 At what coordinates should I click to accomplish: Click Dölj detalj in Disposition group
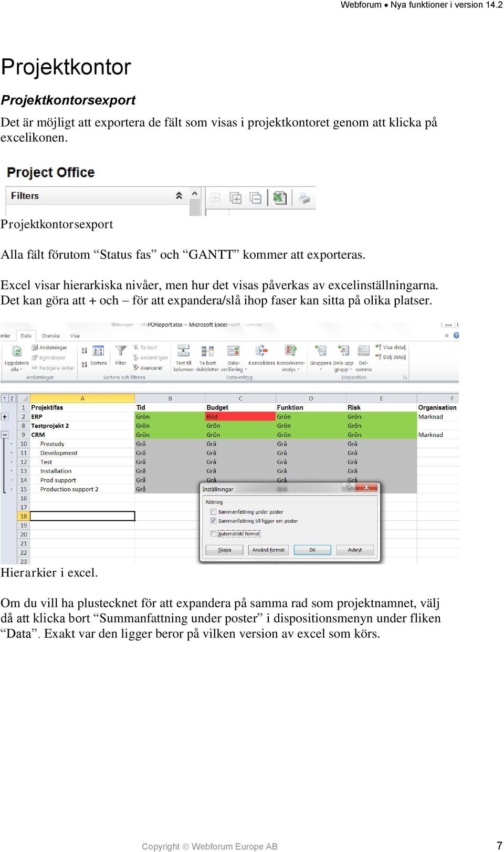coord(391,357)
